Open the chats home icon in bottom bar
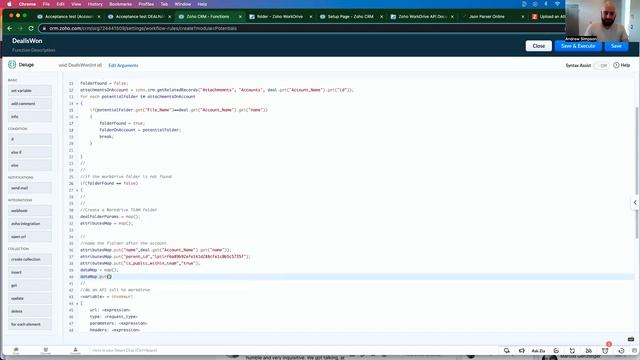The width and height of the screenshot is (640, 360). 16,350
